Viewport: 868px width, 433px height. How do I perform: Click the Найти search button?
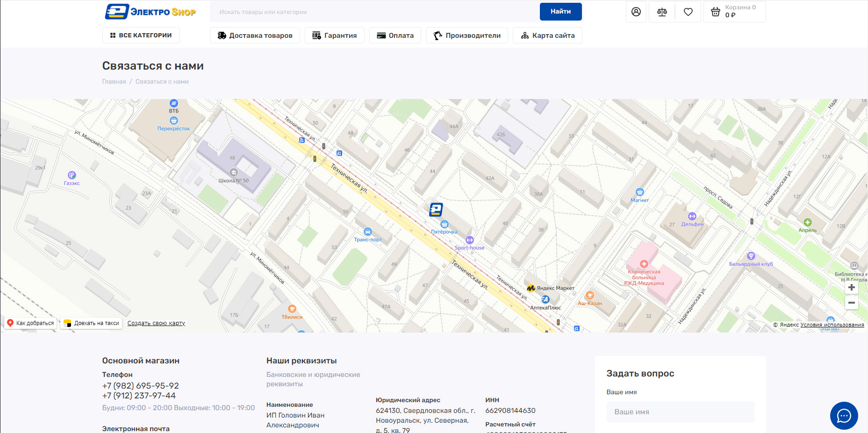coord(560,12)
